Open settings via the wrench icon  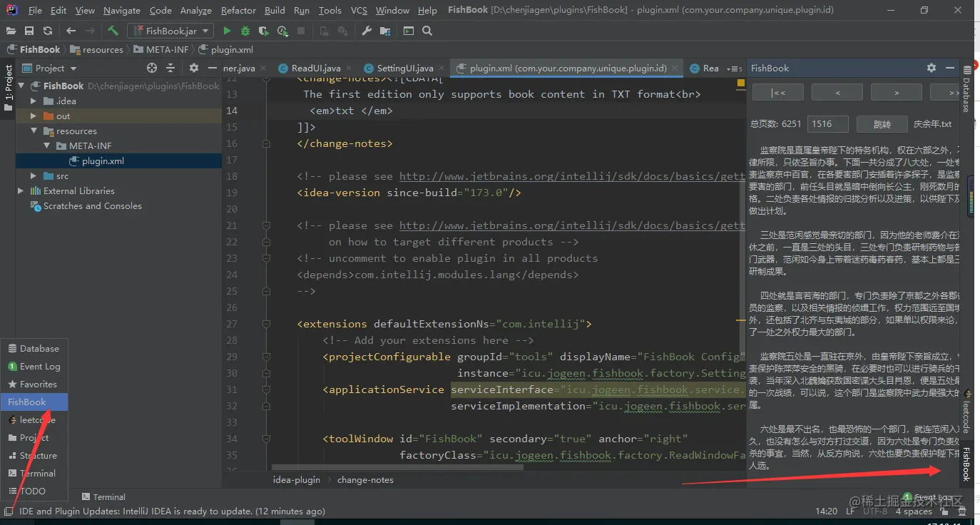tap(367, 31)
